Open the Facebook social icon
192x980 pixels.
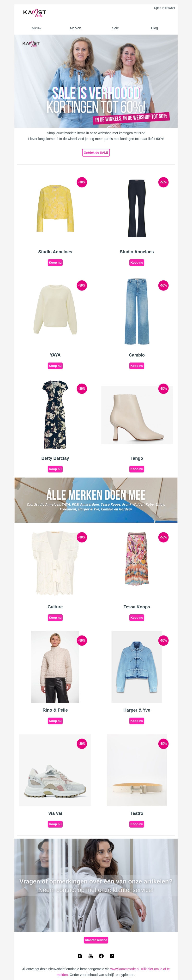101,956
